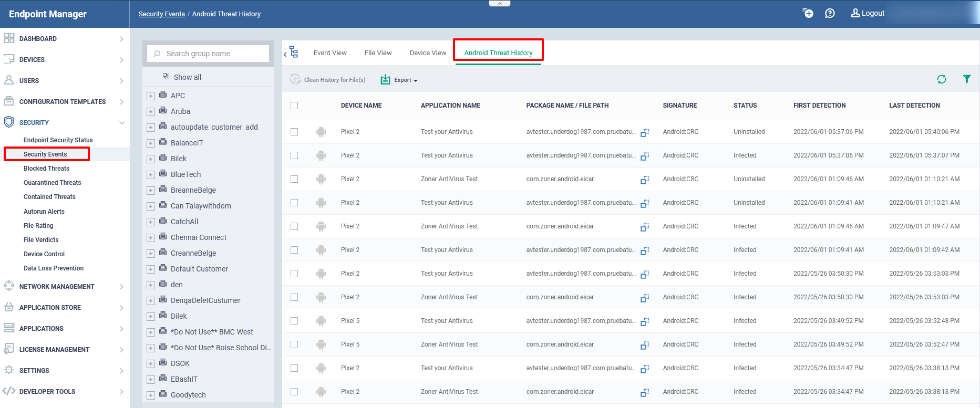The width and height of the screenshot is (980, 408).
Task: Expand the Dashboard menu chevron
Action: (121, 39)
